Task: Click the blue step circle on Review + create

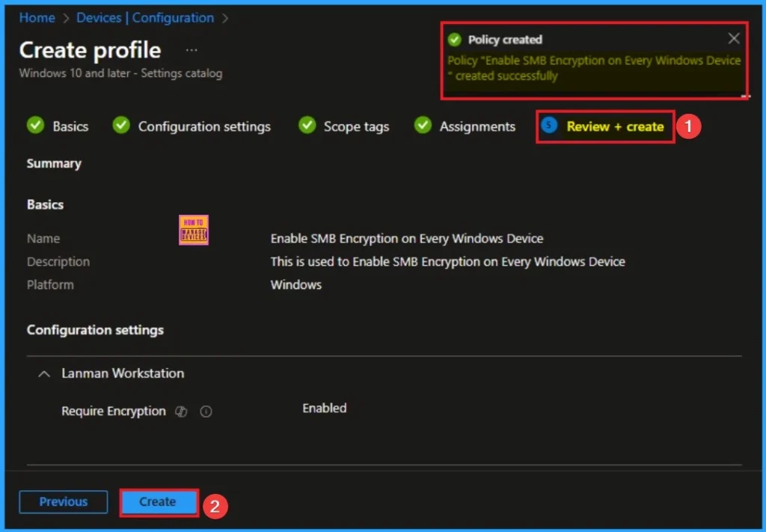Action: pos(550,126)
